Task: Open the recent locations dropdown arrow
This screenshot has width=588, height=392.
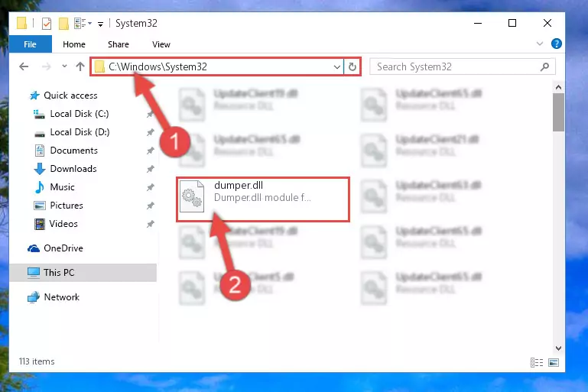Action: pyautogui.click(x=64, y=66)
